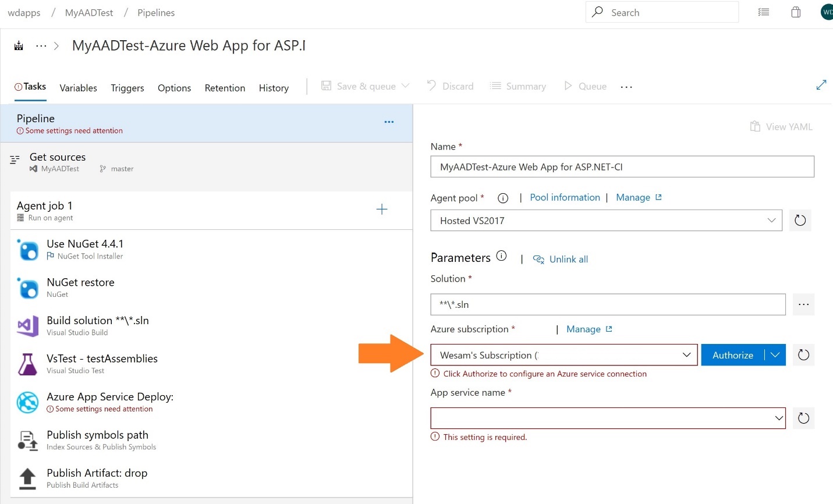
Task: Open the Agent pool Manage link
Action: click(x=639, y=197)
